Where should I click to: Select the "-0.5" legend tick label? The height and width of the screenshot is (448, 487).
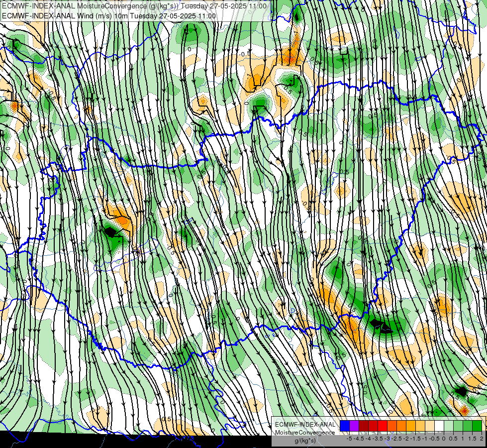pos(434,439)
